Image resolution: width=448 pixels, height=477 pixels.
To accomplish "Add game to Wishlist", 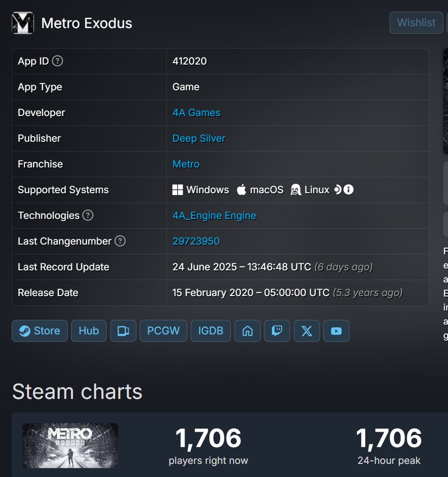I will point(416,22).
